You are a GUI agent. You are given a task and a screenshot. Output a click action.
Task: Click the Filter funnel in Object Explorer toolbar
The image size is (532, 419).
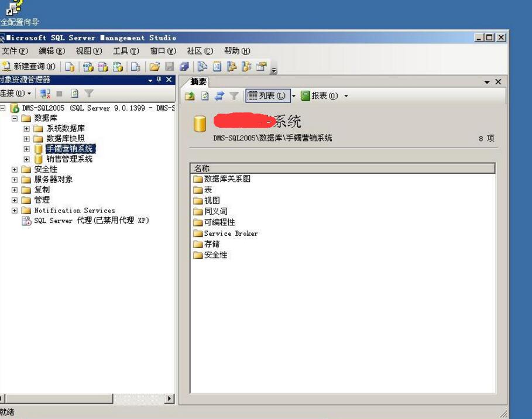coord(89,94)
